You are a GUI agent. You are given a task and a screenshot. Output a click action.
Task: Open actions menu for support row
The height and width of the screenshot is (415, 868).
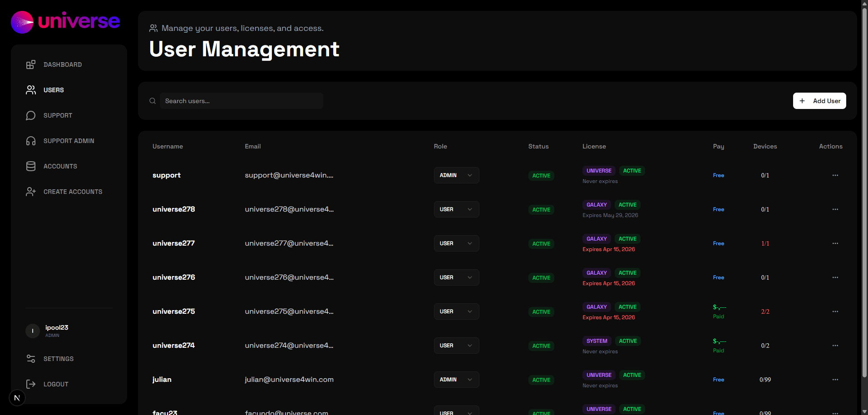tap(835, 175)
